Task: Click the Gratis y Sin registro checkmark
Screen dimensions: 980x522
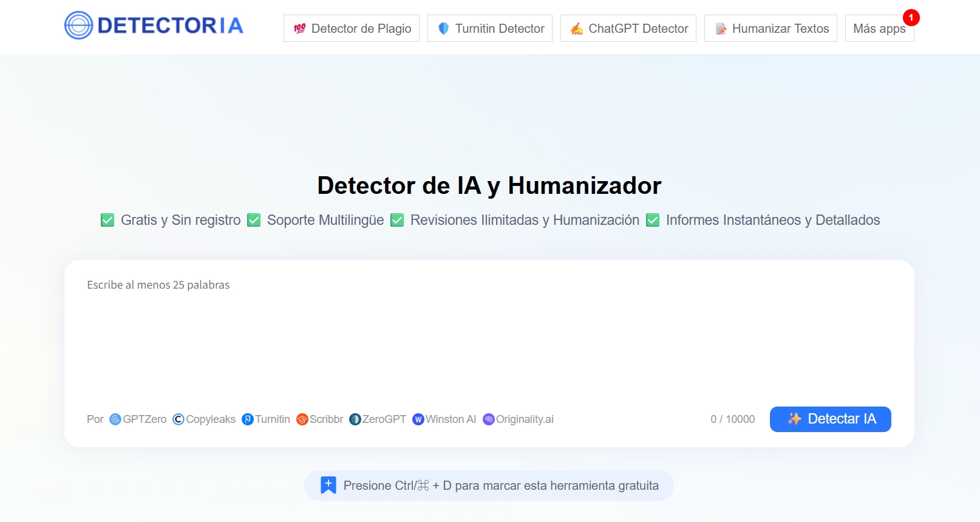Action: pyautogui.click(x=107, y=220)
